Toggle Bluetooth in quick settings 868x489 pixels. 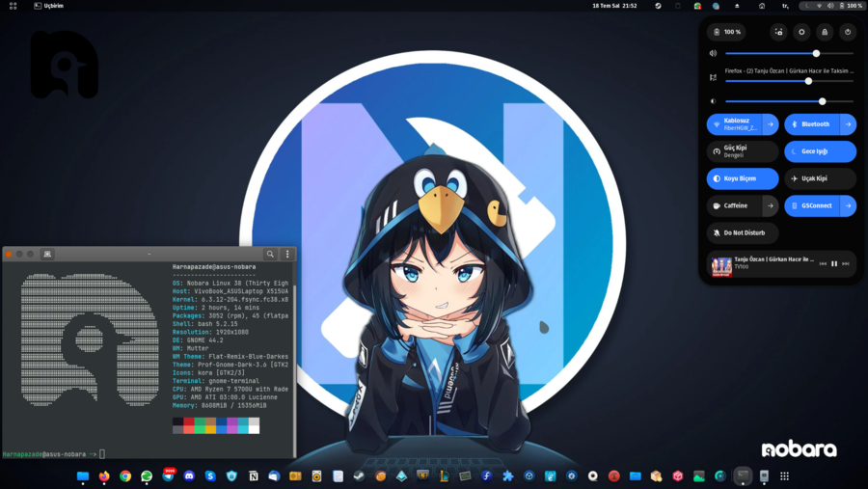812,124
